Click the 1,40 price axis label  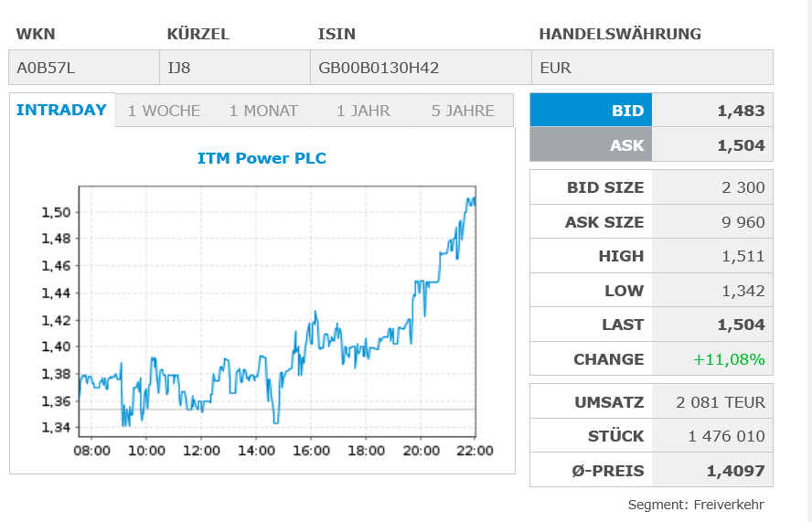[x=56, y=346]
